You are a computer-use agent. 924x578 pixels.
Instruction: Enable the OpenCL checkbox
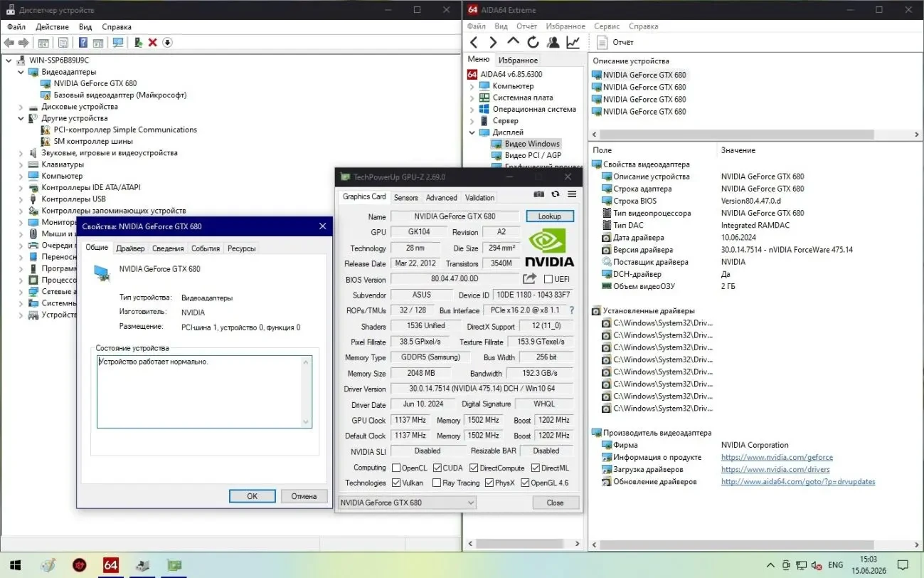point(396,468)
